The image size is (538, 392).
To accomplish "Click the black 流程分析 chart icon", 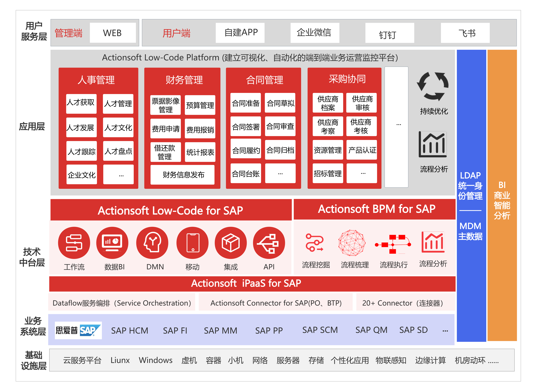I will click(x=433, y=144).
